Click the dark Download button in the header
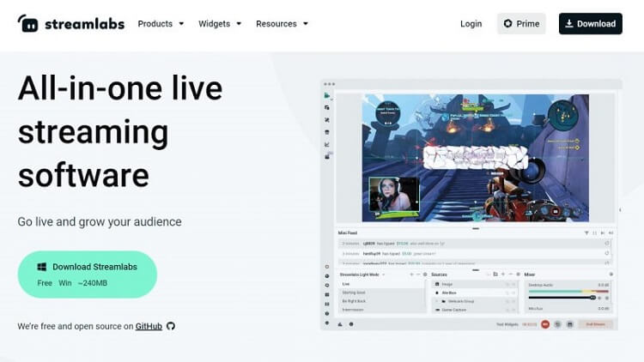This screenshot has height=362, width=644. click(x=590, y=23)
